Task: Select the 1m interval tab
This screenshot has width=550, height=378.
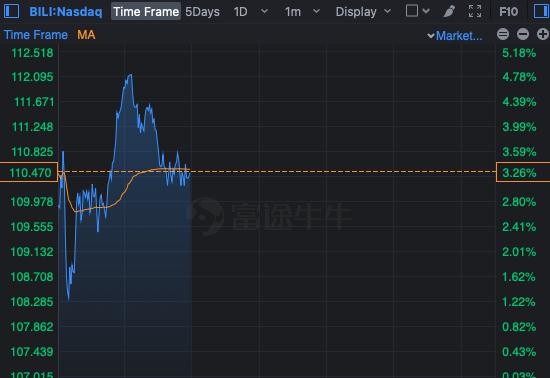Action: tap(293, 12)
